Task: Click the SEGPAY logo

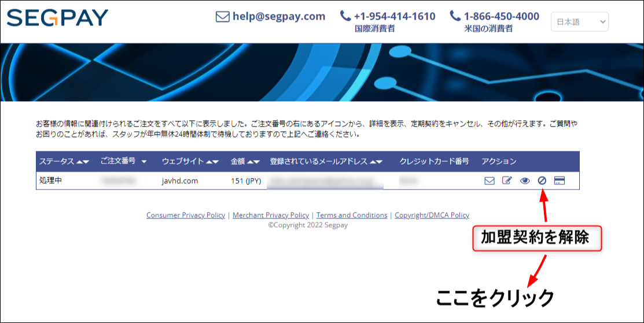Action: click(x=57, y=18)
